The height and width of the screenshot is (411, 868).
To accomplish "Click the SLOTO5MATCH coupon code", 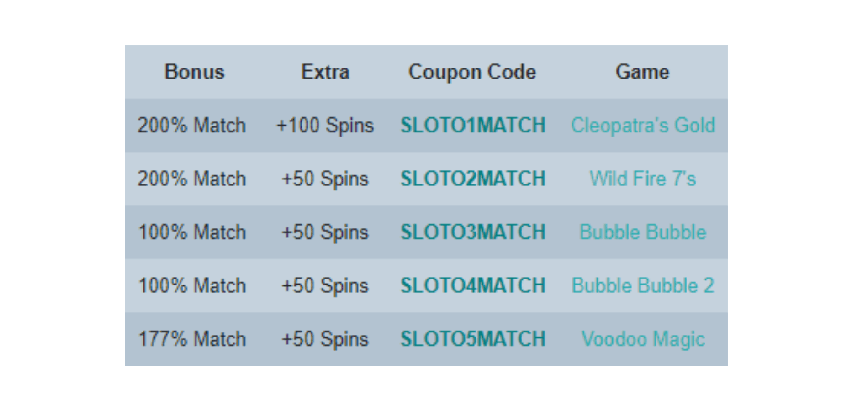I will (x=473, y=339).
